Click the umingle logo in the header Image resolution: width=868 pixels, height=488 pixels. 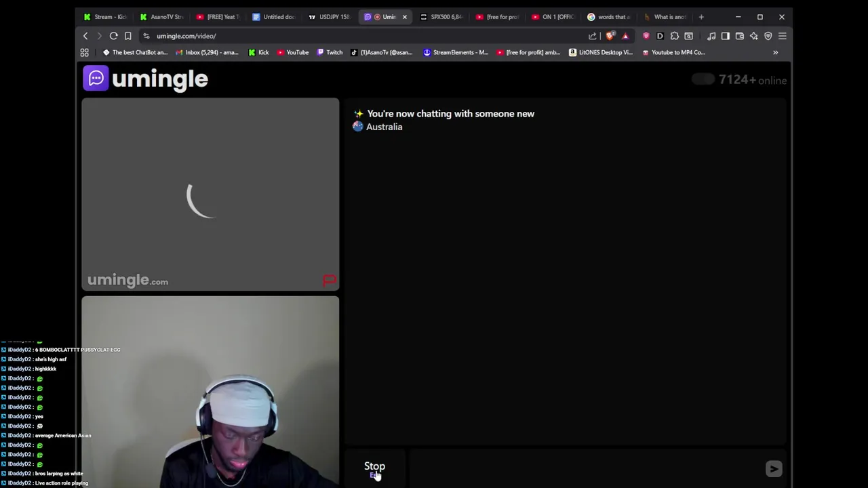point(146,79)
